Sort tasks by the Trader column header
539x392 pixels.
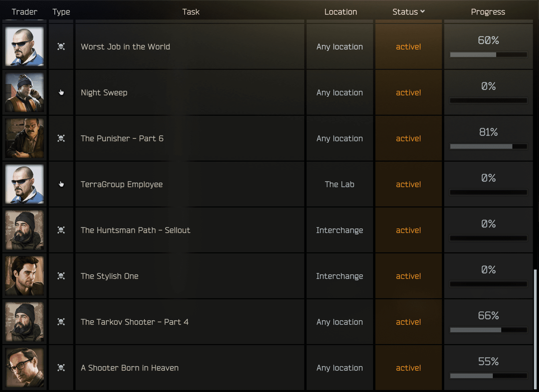pyautogui.click(x=24, y=12)
